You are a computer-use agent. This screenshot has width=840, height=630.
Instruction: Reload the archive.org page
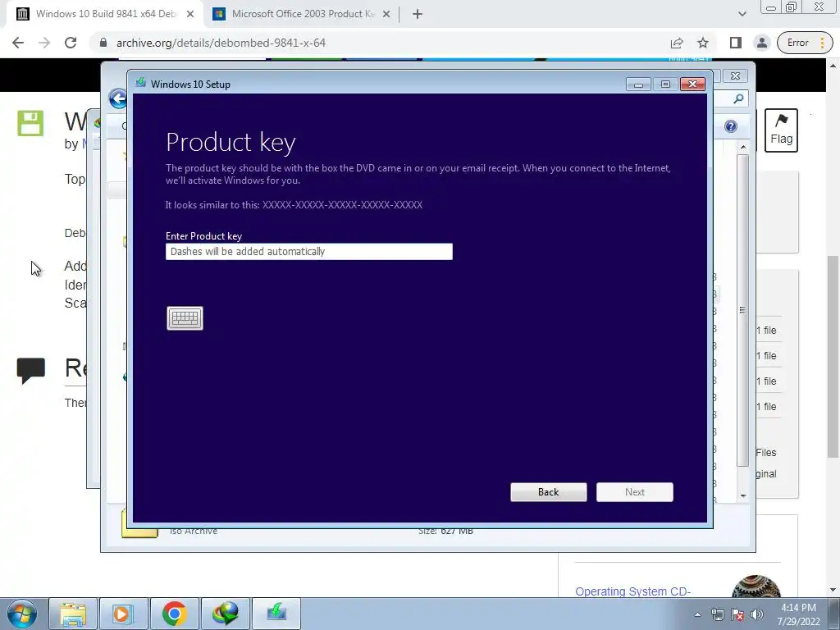pyautogui.click(x=71, y=43)
